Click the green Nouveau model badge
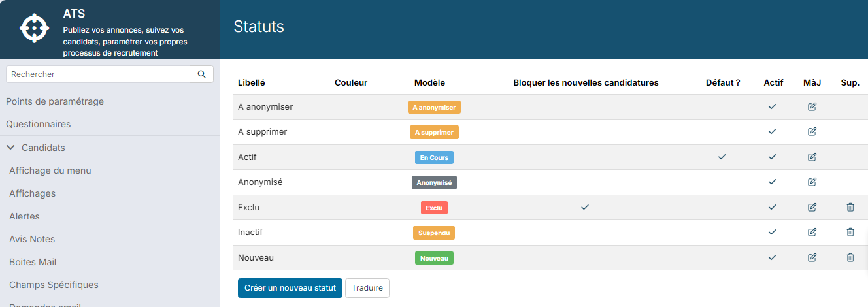The image size is (868, 307). point(434,258)
